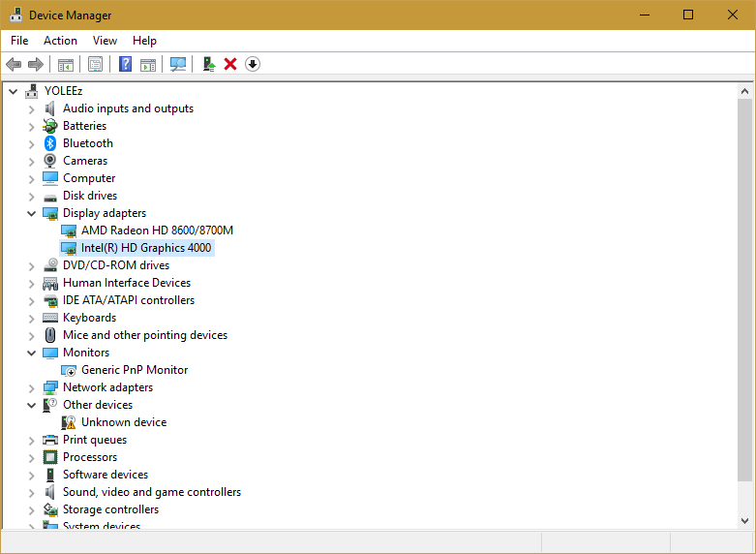Open the Help menu
The image size is (756, 554).
click(144, 41)
